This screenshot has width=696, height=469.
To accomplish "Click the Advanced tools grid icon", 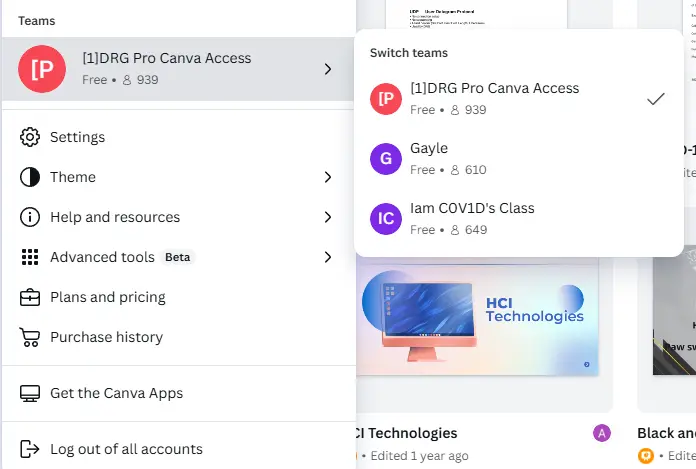I will click(30, 257).
